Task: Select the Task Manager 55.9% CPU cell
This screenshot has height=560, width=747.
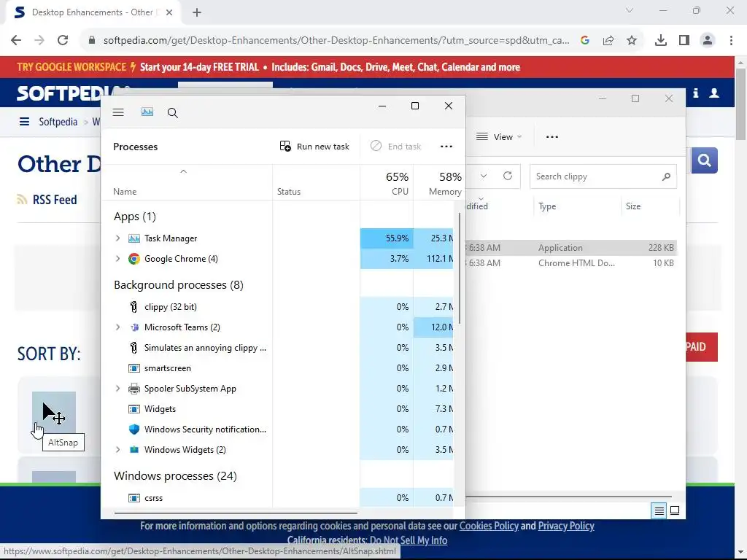Action: pos(387,238)
